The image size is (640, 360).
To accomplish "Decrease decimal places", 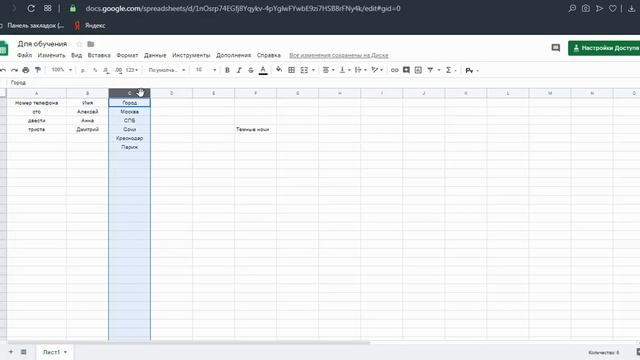I will 106,70.
